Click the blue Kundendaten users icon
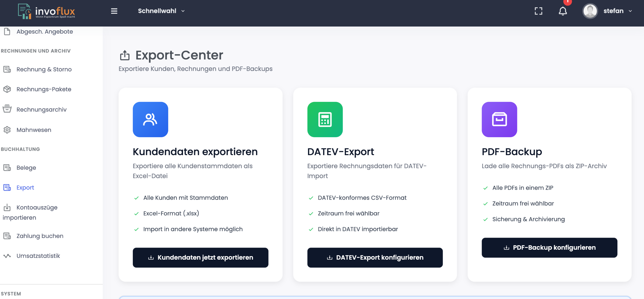The image size is (644, 299). point(150,119)
